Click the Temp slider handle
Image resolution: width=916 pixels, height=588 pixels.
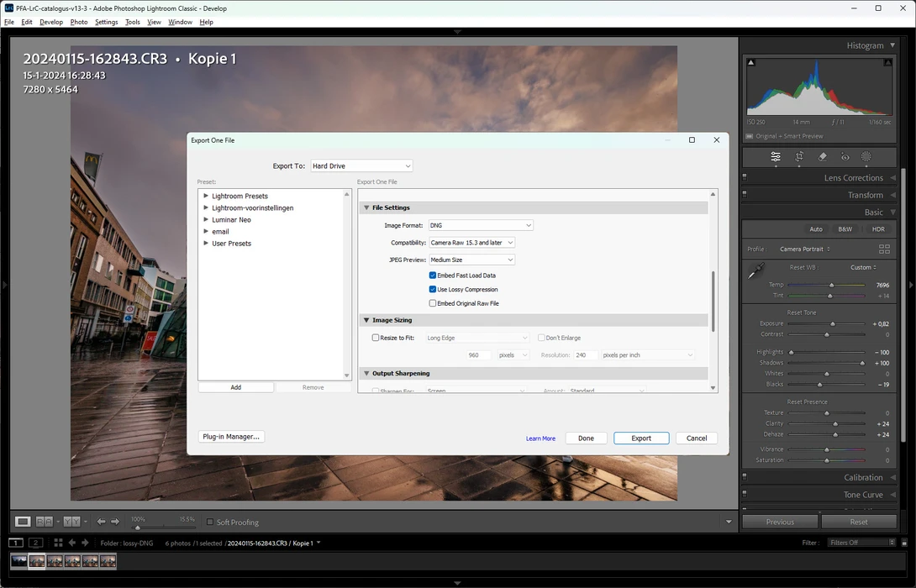[831, 285]
